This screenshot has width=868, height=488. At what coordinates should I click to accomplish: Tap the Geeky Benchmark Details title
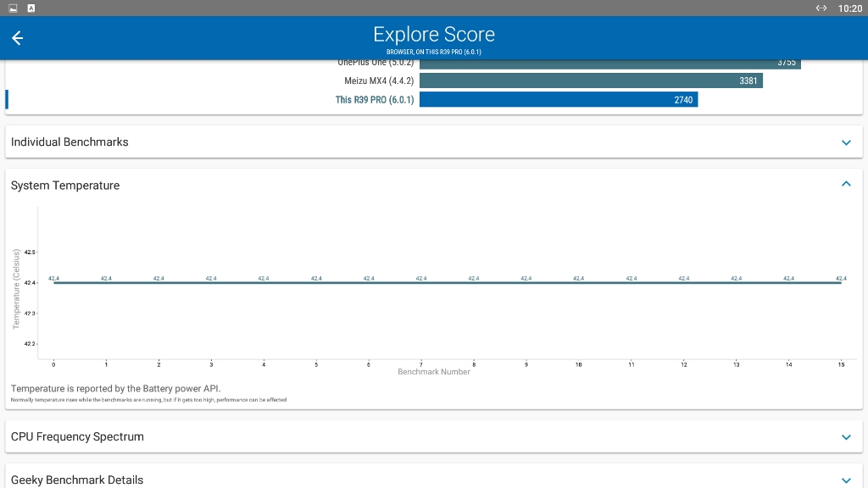[x=77, y=480]
